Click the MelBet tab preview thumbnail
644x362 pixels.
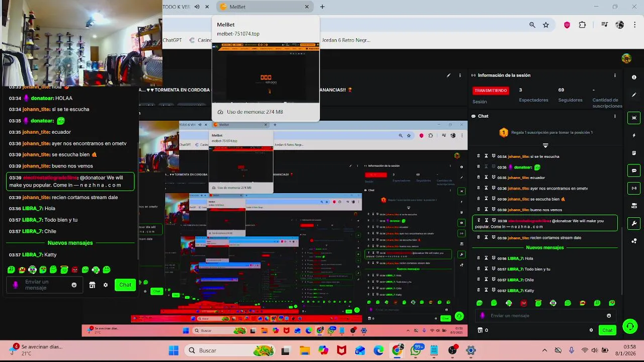click(x=266, y=72)
